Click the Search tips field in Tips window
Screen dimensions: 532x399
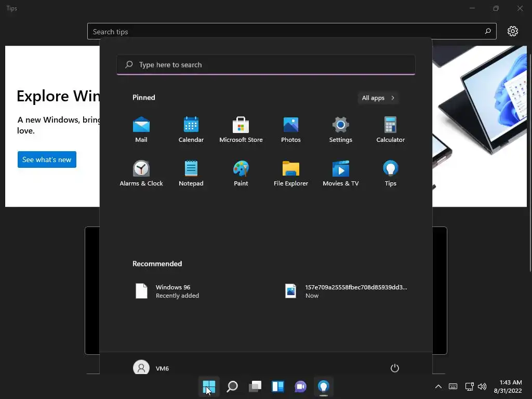[292, 31]
